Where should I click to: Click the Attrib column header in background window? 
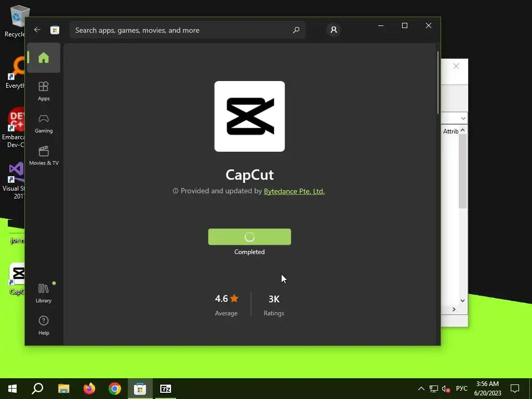tap(450, 131)
